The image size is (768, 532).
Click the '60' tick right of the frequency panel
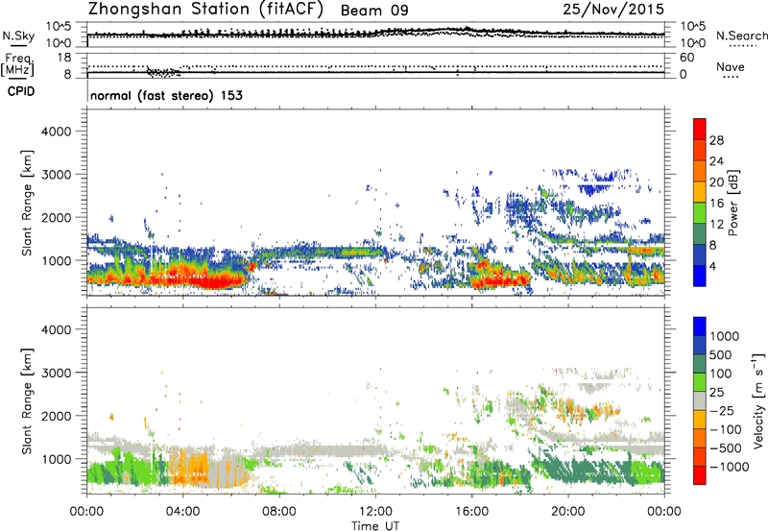686,58
